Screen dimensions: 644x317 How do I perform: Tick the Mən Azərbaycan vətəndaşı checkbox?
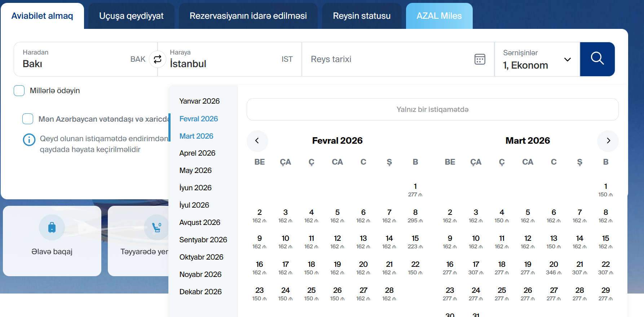(x=28, y=119)
